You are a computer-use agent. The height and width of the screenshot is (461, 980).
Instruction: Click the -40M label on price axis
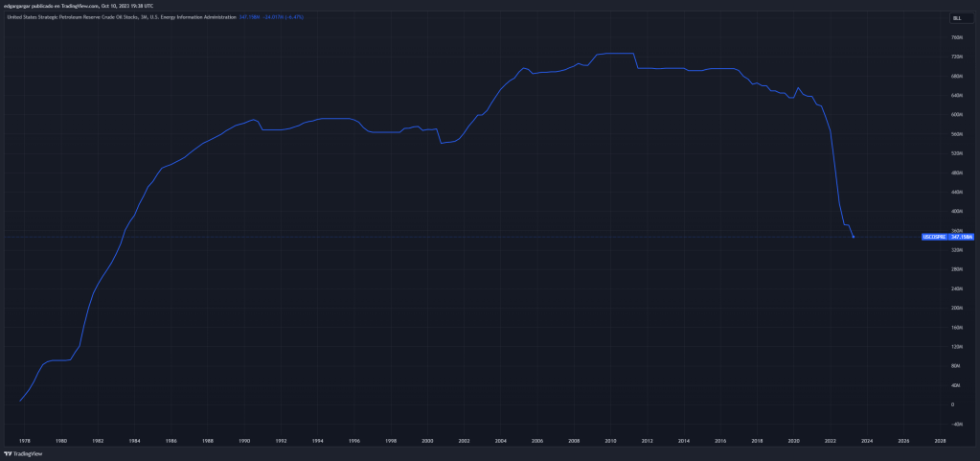(956, 424)
